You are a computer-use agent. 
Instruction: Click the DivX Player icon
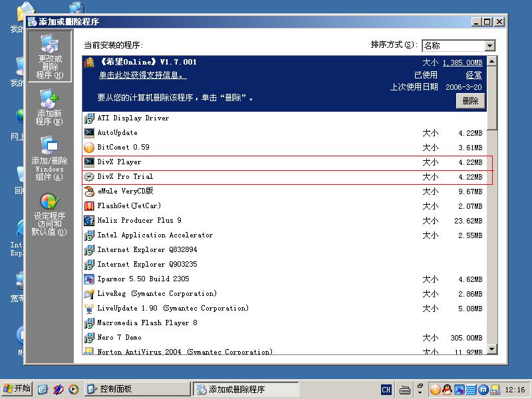pos(89,162)
